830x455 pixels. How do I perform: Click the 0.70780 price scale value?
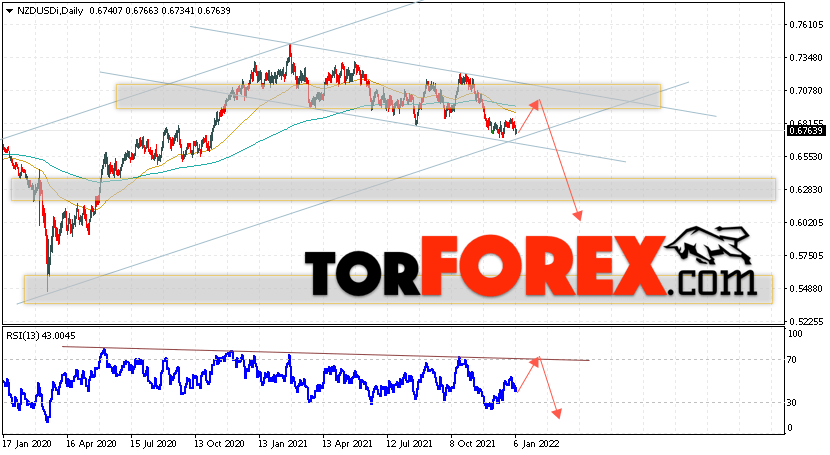tap(806, 91)
